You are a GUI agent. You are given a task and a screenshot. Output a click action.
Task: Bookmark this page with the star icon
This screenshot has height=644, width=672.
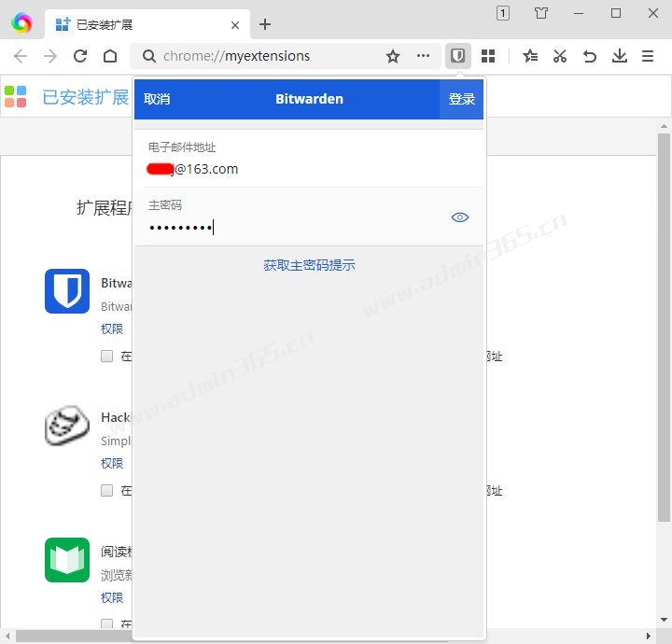coord(393,56)
